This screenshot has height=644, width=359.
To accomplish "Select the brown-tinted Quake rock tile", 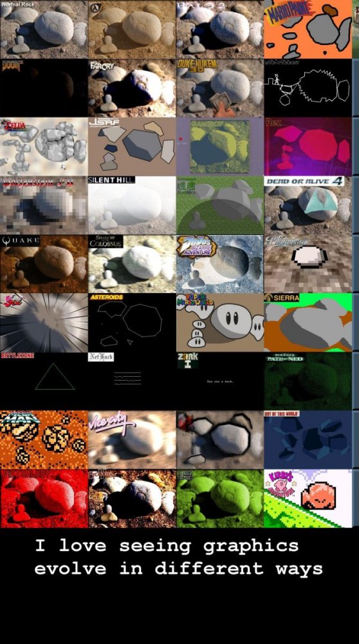I will pyautogui.click(x=44, y=263).
